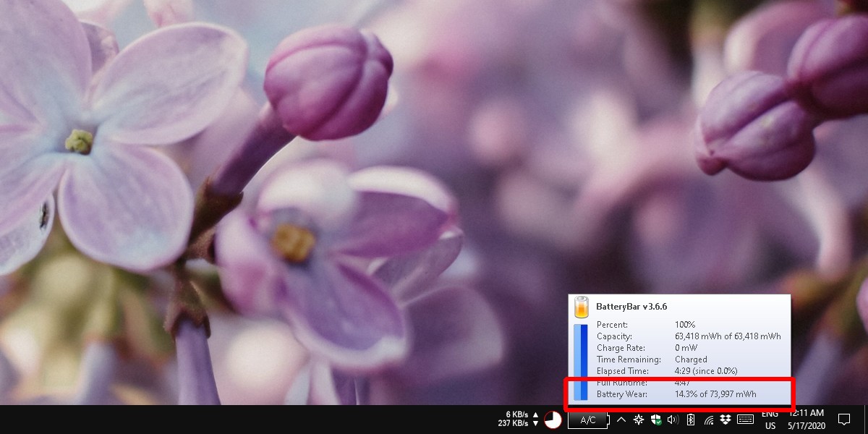Screen dimensions: 868x434
Task: Click the Battery Wear label
Action: [x=622, y=394]
